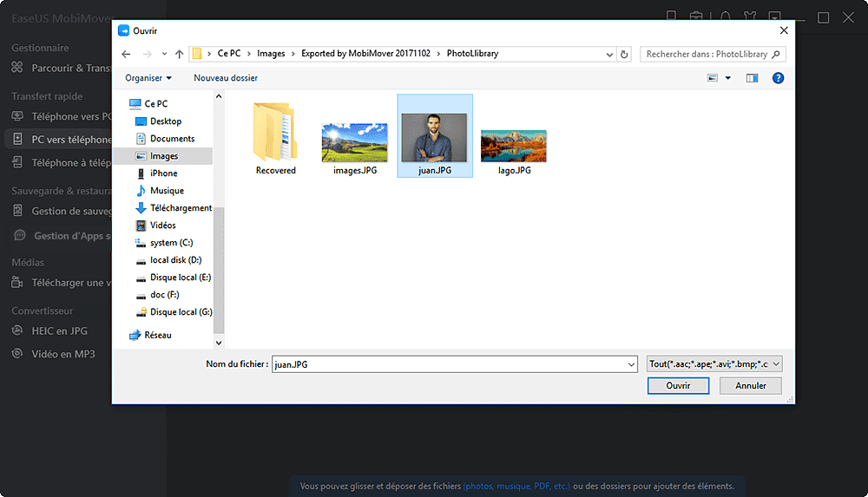
Task: Go up one folder level arrow
Action: tap(179, 54)
